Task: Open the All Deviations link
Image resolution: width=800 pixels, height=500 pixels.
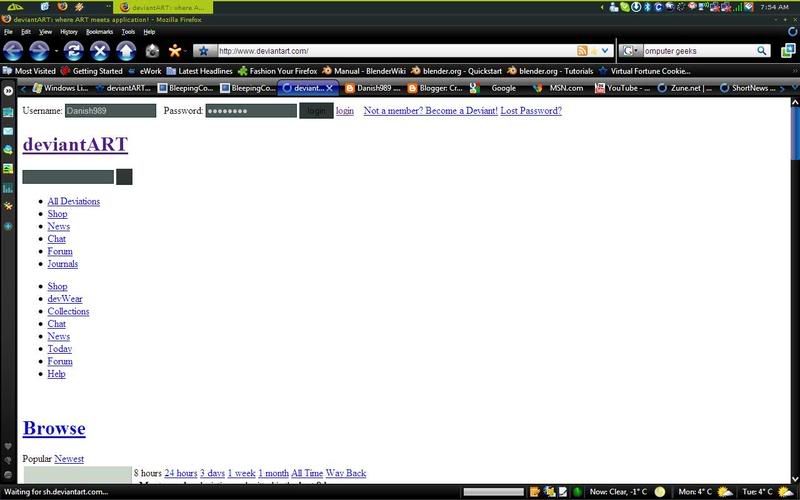Action: click(73, 202)
